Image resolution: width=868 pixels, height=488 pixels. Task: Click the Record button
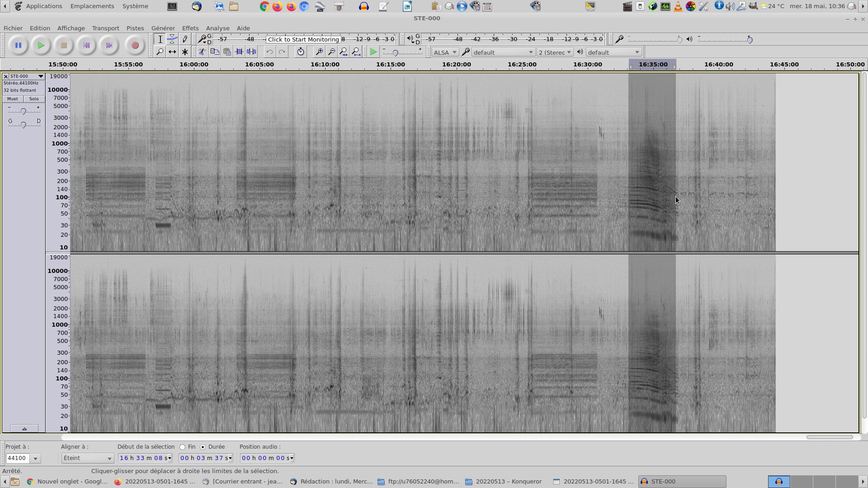click(x=135, y=45)
